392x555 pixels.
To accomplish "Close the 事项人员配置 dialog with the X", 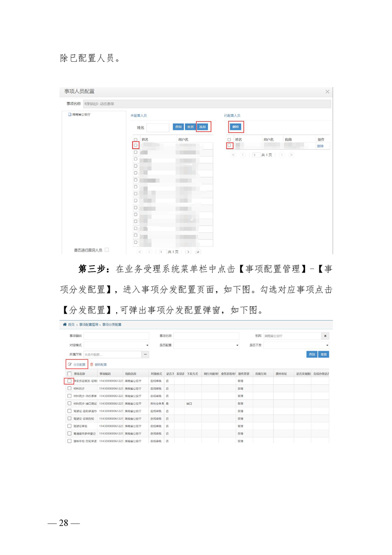I will coord(327,92).
